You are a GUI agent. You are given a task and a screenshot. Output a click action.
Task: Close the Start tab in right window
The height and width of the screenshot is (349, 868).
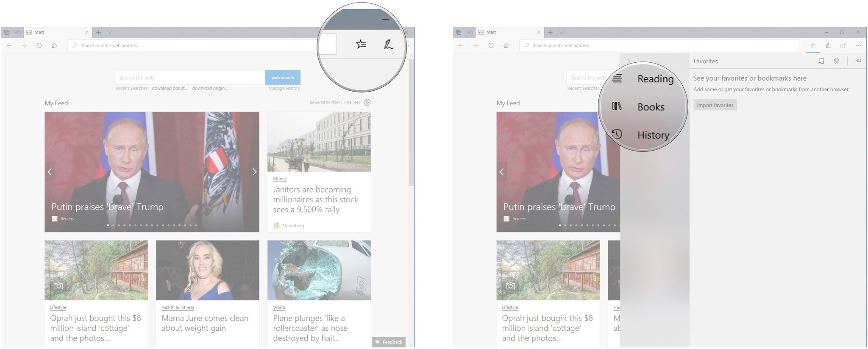[x=539, y=32]
